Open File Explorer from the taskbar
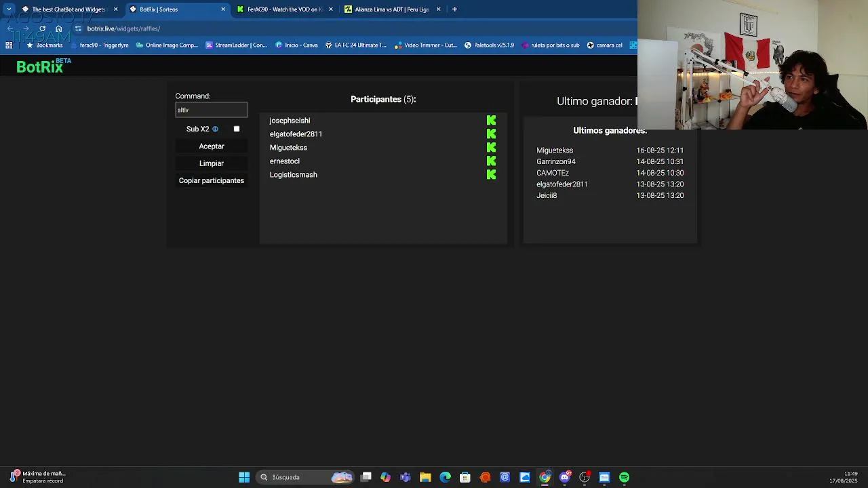The image size is (868, 488). pyautogui.click(x=425, y=477)
